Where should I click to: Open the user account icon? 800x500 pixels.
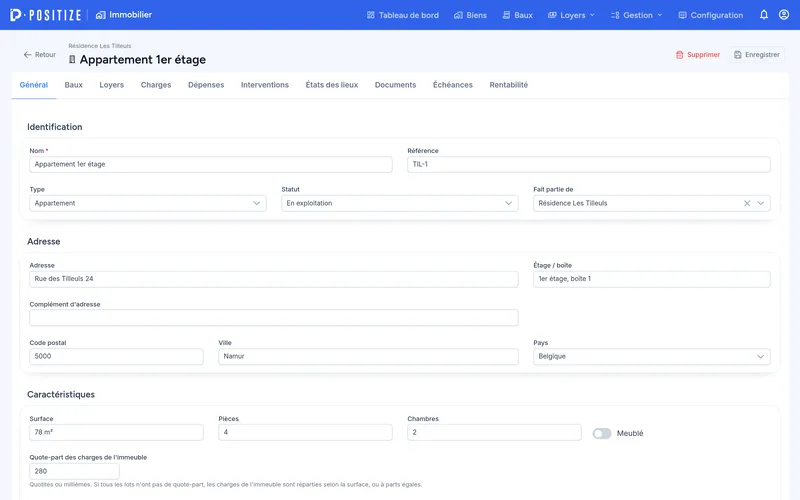pos(784,15)
